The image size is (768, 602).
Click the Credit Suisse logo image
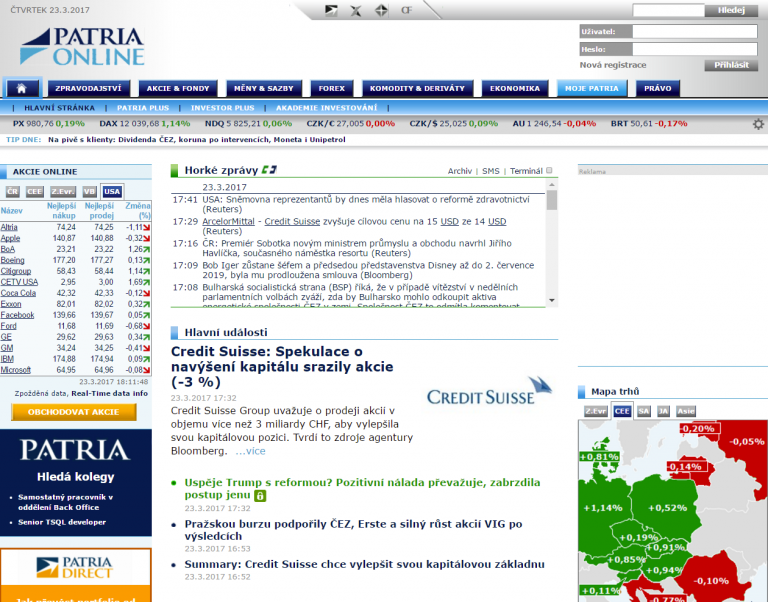click(x=489, y=396)
